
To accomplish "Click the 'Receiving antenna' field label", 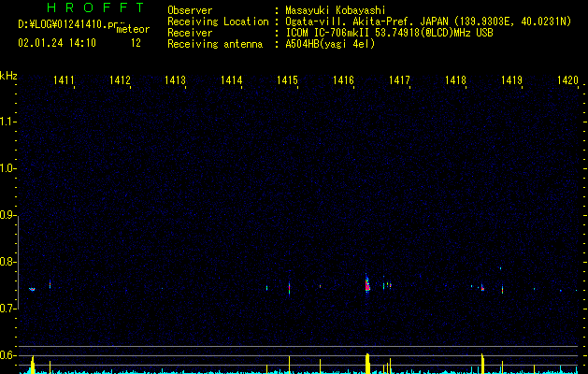I will [215, 44].
